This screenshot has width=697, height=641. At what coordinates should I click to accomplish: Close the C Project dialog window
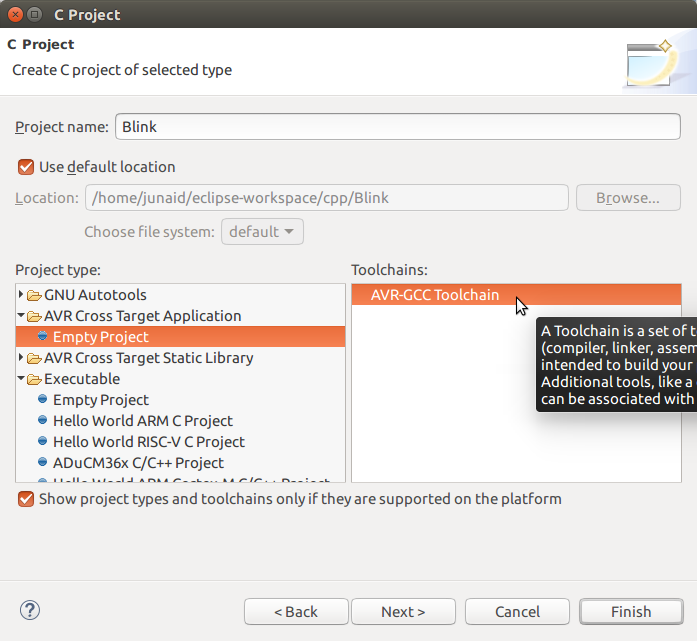point(13,15)
